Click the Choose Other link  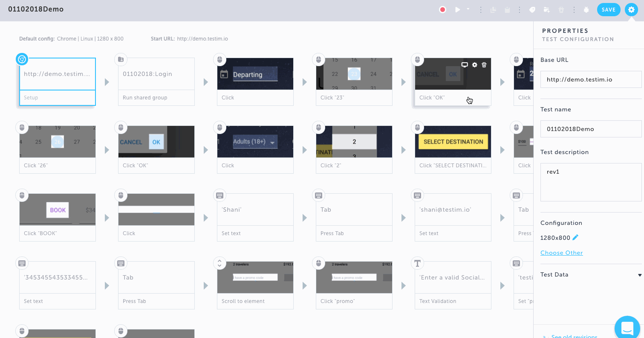[562, 253]
